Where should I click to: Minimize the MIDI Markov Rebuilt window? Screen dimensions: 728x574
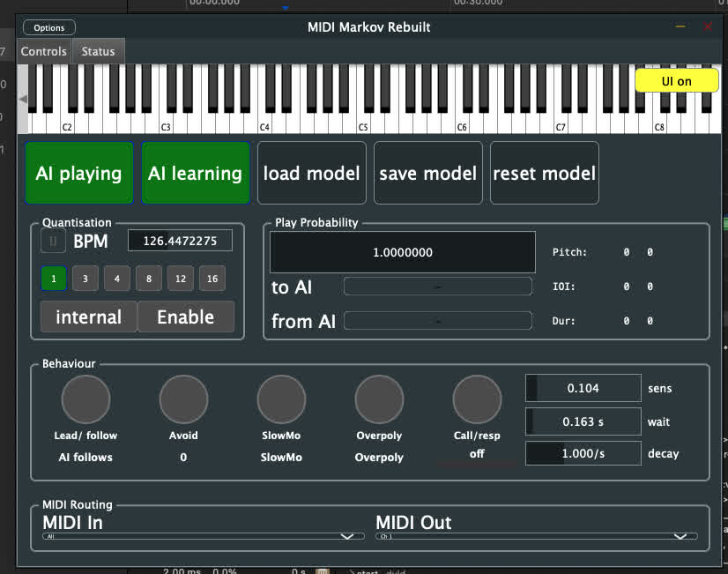pos(680,26)
